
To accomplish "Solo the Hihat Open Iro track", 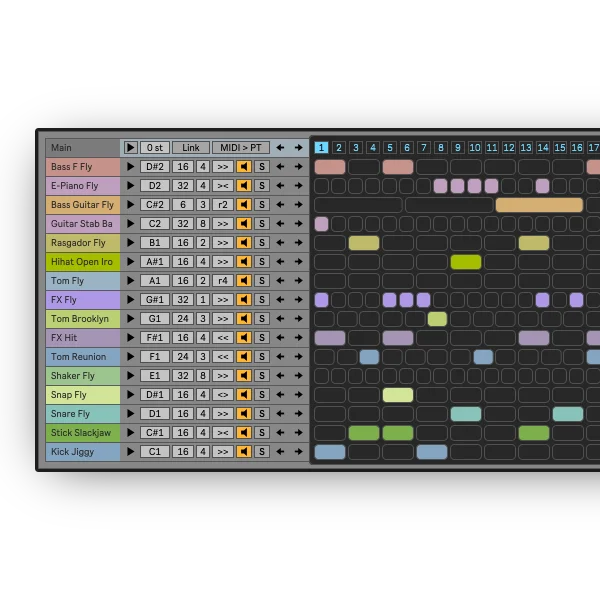I will click(x=262, y=262).
